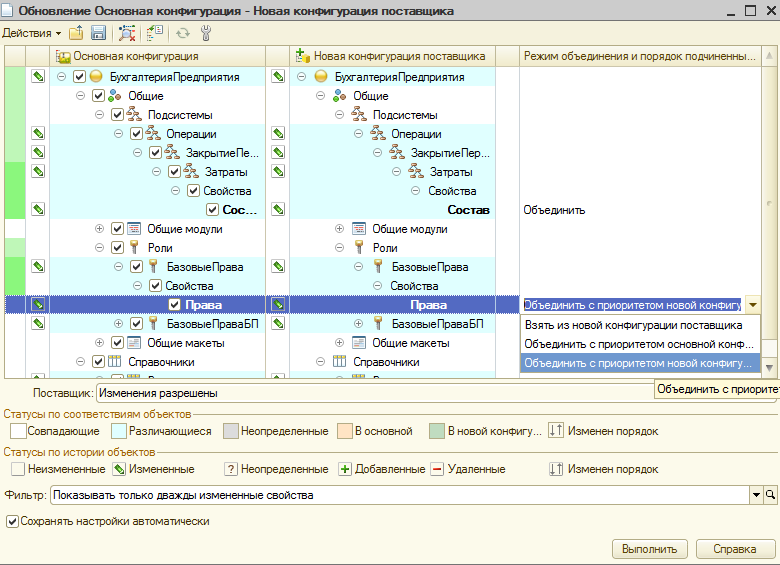Collapse main БухгалтерияПредприятия tree node
This screenshot has width=780, height=565.
[62, 77]
